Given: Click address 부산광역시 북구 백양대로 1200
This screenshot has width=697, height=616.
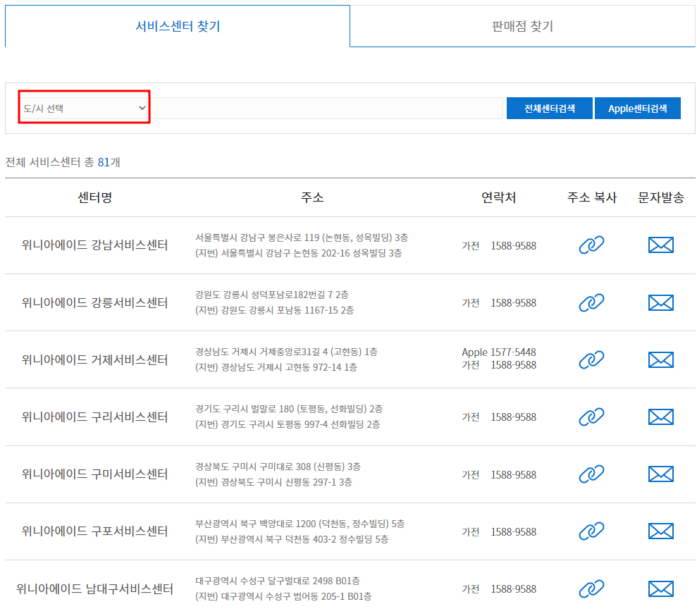Looking at the screenshot, I should tap(300, 524).
